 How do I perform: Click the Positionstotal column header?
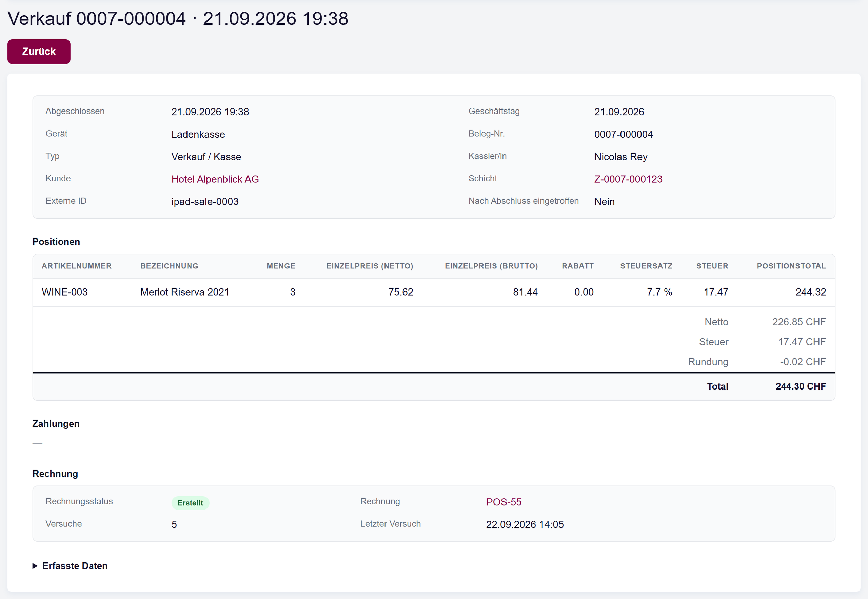coord(791,266)
